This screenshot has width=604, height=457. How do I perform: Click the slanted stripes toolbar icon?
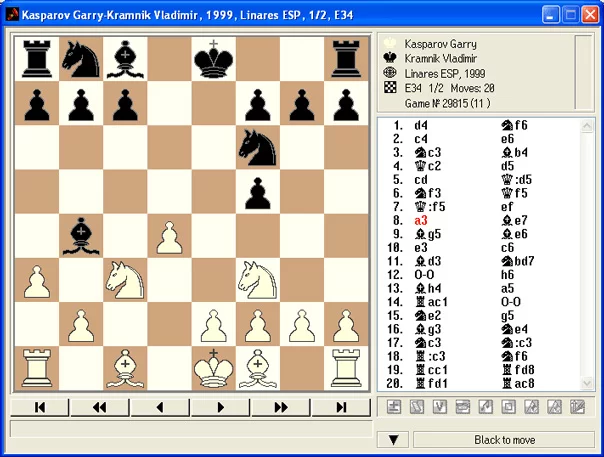pyautogui.click(x=417, y=407)
